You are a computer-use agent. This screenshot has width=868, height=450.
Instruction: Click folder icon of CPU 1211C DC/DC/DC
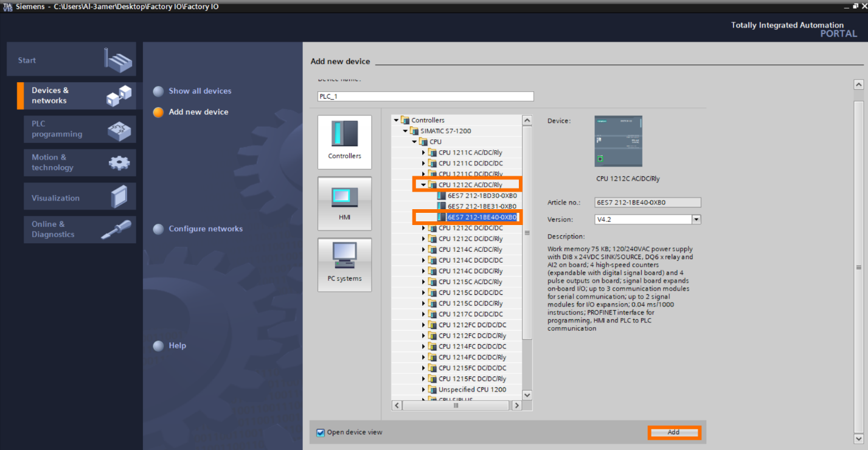(432, 163)
